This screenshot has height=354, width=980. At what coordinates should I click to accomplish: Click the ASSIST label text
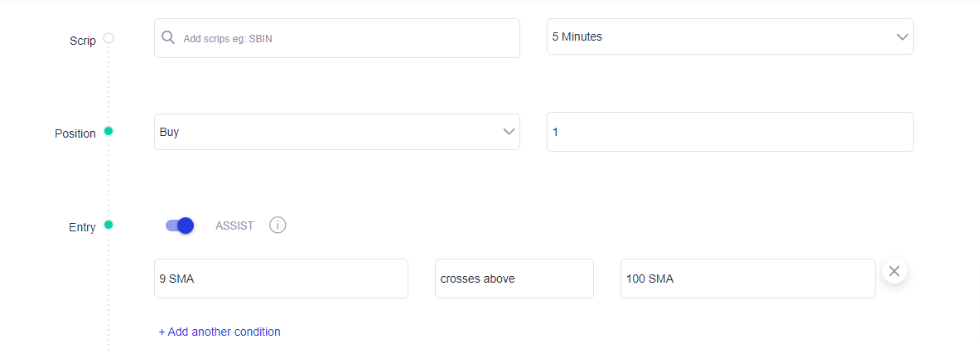pyautogui.click(x=234, y=225)
